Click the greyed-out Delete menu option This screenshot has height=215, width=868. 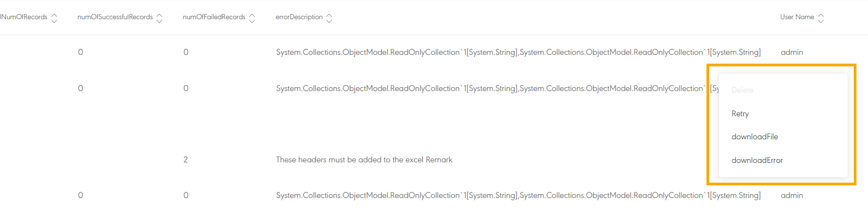point(743,90)
